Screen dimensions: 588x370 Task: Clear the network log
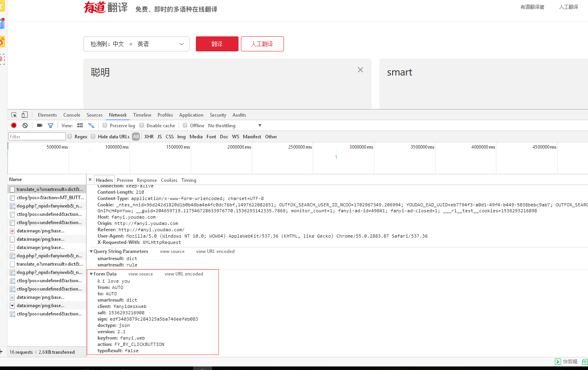tap(25, 125)
